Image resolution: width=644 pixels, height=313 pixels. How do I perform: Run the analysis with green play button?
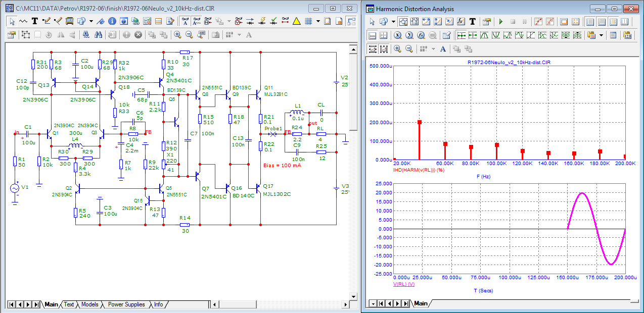click(x=500, y=22)
